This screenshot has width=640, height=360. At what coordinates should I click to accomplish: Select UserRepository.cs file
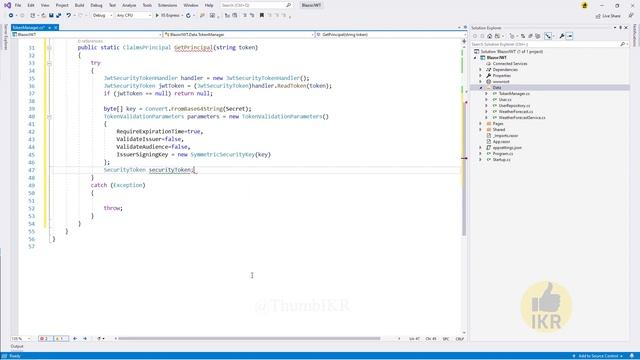[x=514, y=106]
